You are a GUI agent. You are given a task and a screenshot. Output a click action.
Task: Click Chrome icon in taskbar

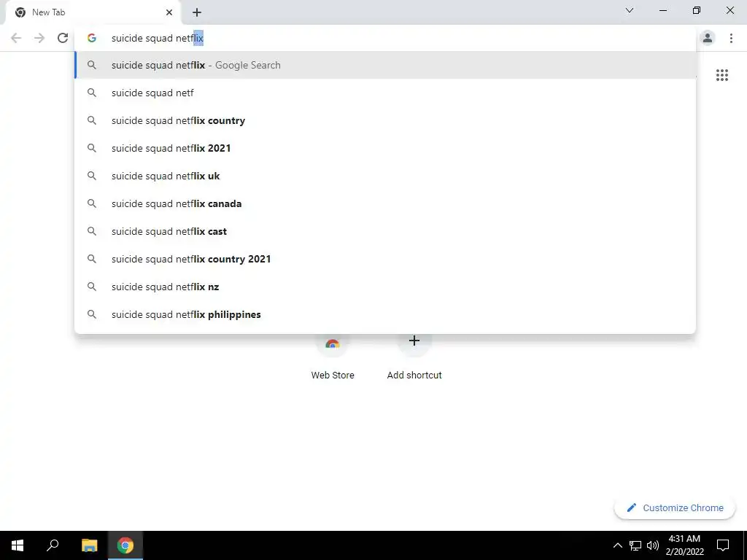125,545
